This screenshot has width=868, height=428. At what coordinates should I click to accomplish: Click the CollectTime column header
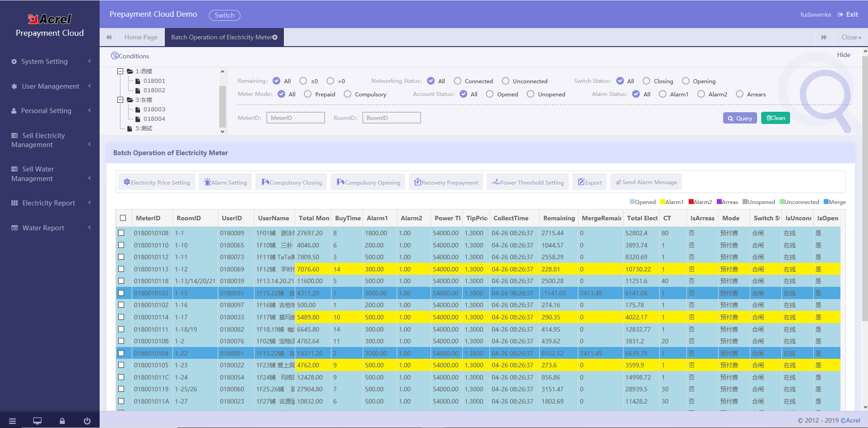(x=514, y=218)
